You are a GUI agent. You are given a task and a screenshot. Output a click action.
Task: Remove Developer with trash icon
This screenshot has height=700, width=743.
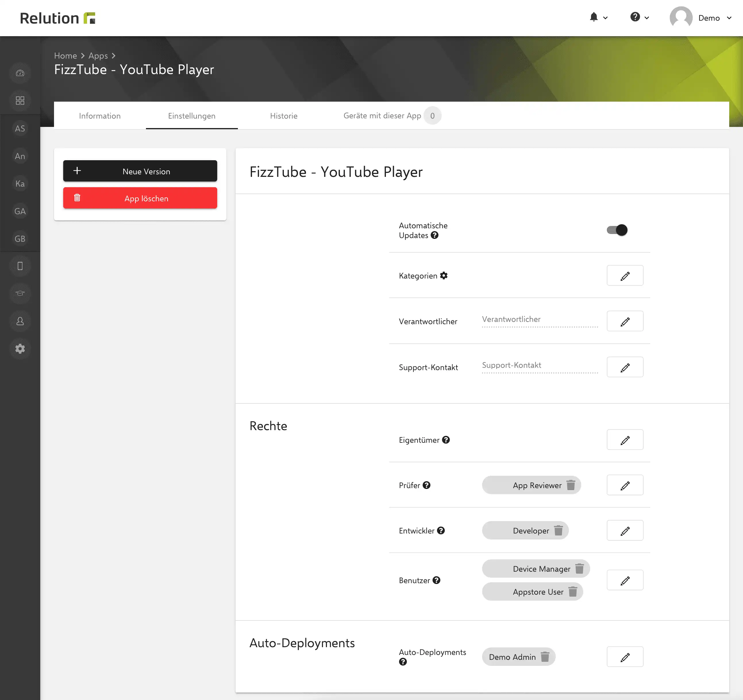click(x=558, y=530)
